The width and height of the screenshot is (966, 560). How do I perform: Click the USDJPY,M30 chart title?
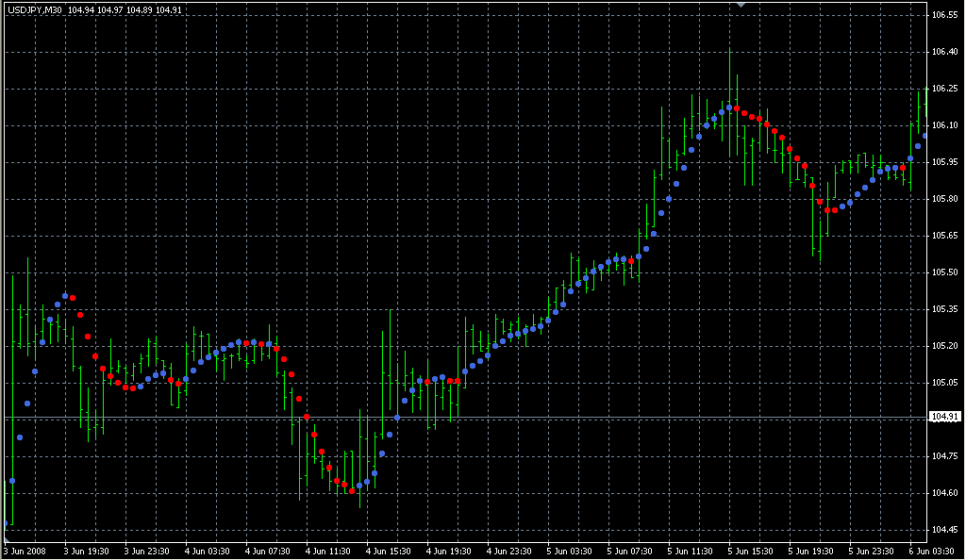click(x=35, y=10)
